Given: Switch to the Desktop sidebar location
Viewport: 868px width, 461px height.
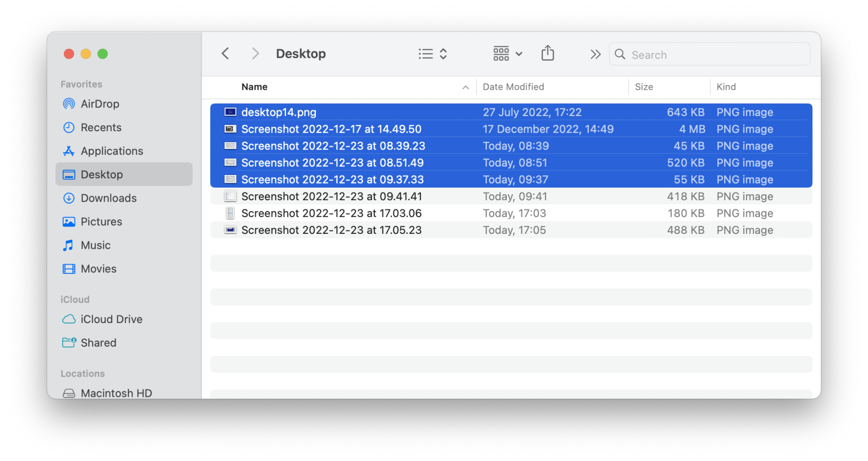Looking at the screenshot, I should 101,174.
